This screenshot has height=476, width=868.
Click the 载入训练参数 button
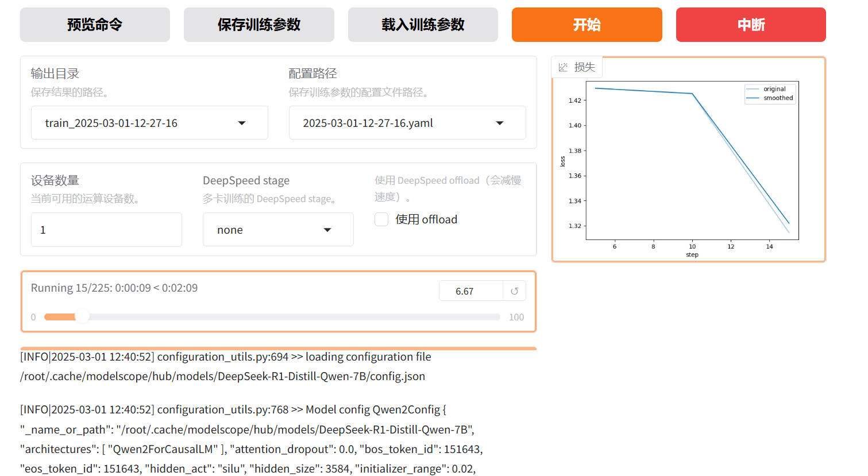click(x=423, y=25)
